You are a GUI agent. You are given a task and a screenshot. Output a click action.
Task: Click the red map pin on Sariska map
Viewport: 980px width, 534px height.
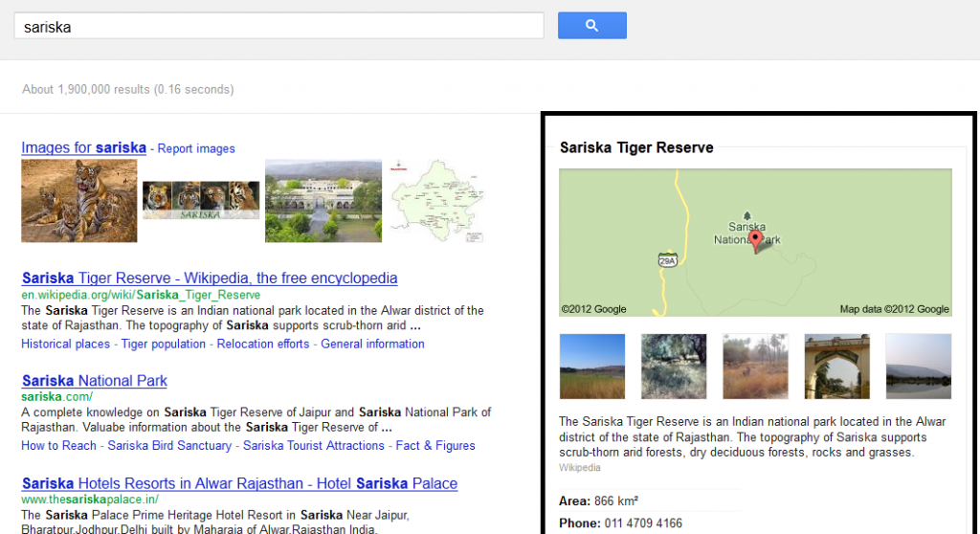pos(756,241)
